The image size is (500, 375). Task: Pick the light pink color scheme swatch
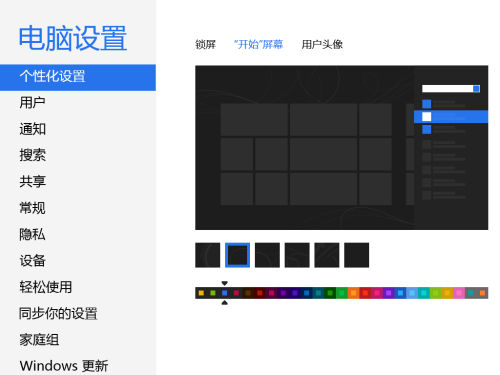(x=459, y=293)
